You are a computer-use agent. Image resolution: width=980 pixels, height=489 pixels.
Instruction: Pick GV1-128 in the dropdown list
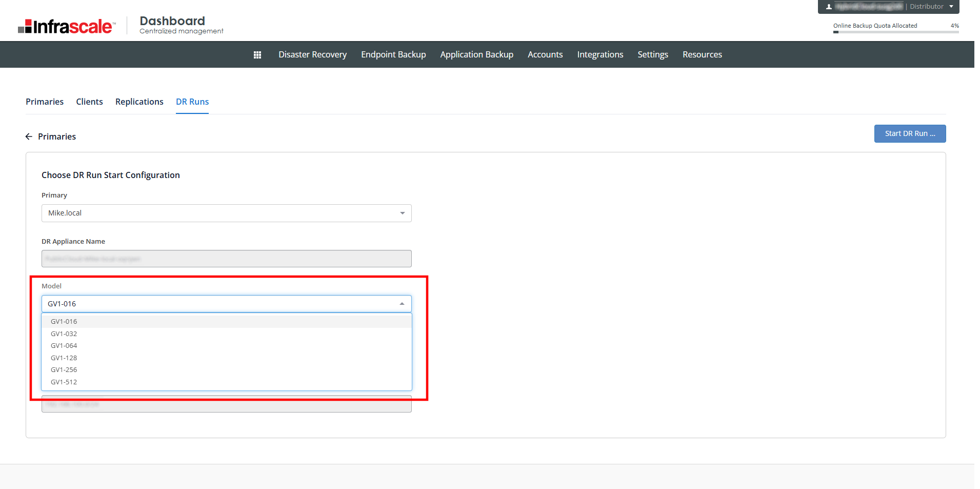pos(64,358)
